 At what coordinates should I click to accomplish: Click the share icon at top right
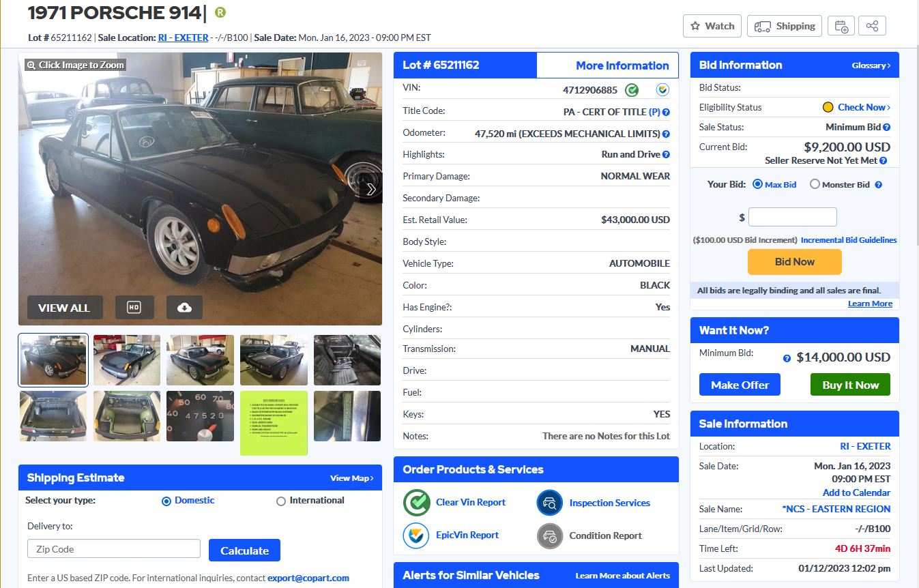872,26
